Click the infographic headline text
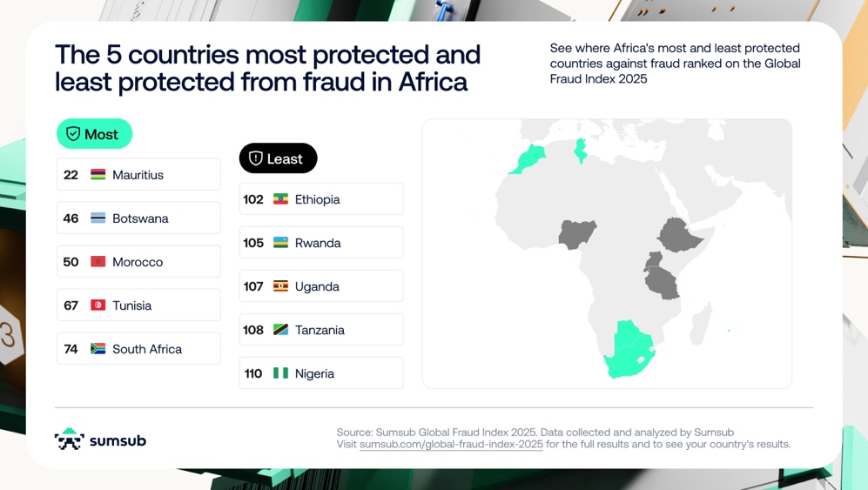 click(x=267, y=68)
